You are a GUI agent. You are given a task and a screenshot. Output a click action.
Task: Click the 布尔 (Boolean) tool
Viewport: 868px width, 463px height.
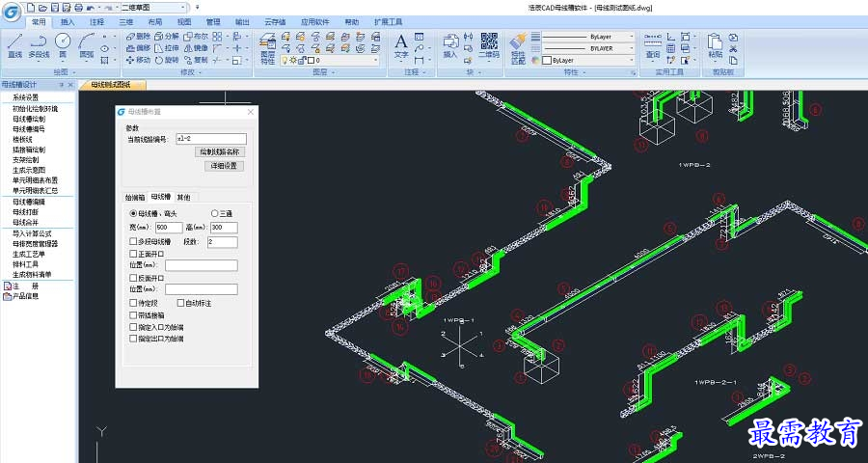[196, 37]
